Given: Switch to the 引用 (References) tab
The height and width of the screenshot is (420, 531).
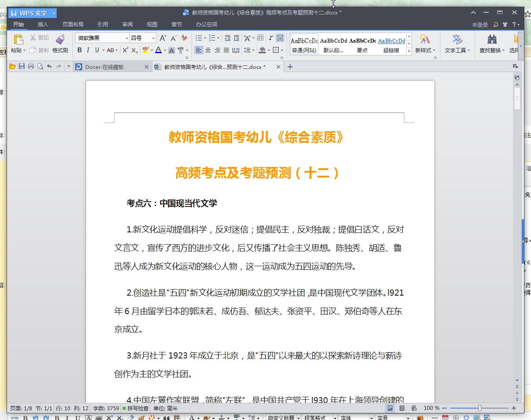Looking at the screenshot, I should point(103,25).
